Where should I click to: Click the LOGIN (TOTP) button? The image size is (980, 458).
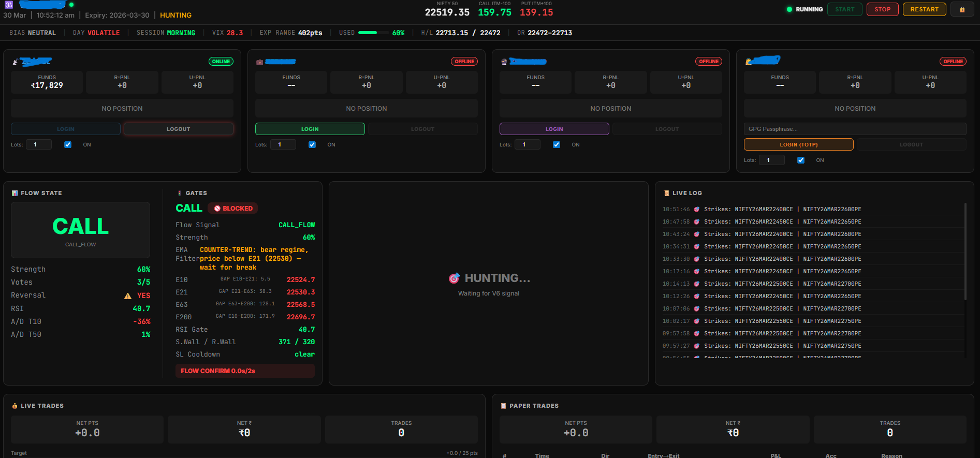798,144
